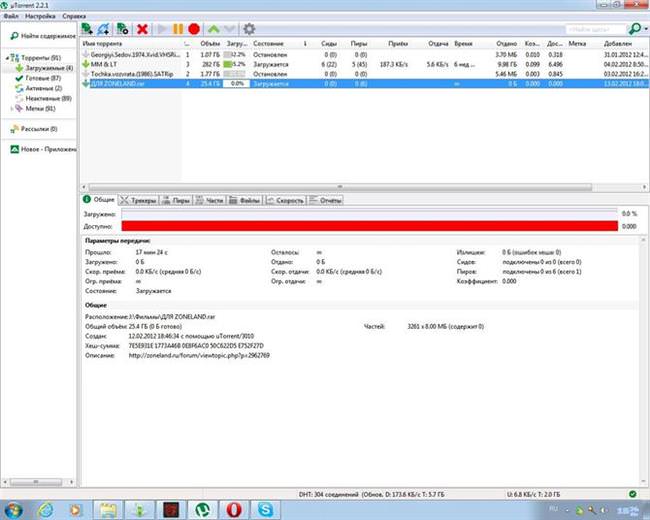Open the Файл menu
The height and width of the screenshot is (520, 650).
(x=11, y=16)
